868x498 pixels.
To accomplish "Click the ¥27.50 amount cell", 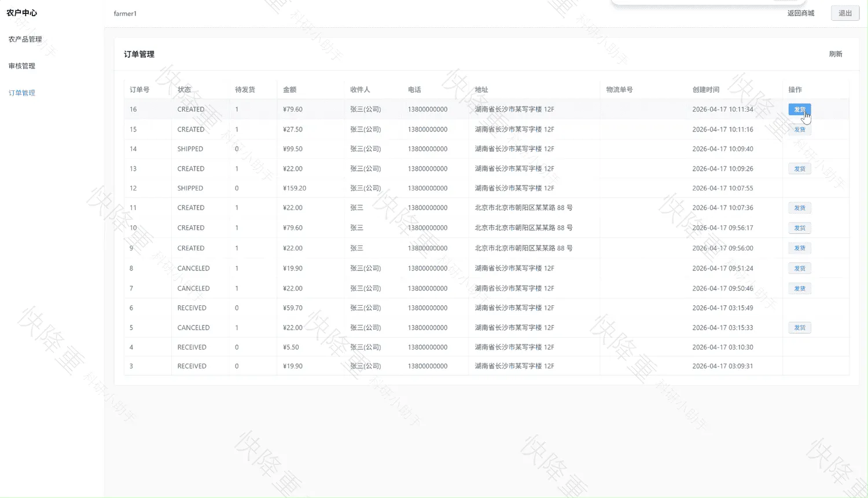I will (293, 130).
